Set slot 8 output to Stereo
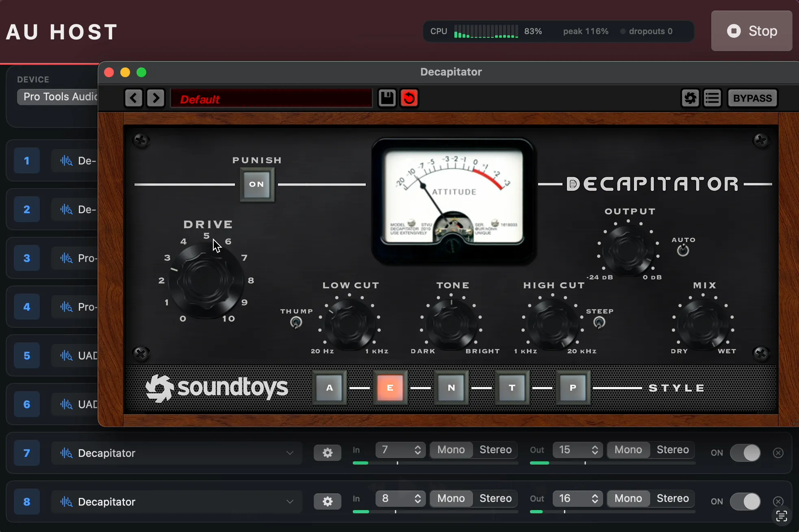The image size is (799, 532). (673, 499)
